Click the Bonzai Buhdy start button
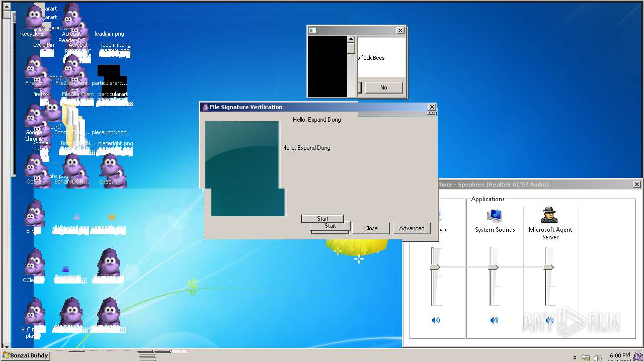 tap(26, 355)
